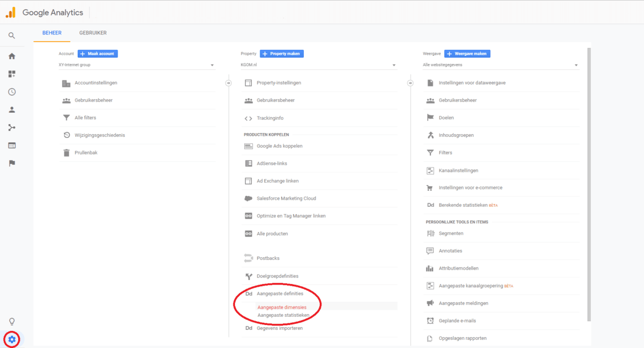Go to Home icon in sidebar

coord(12,56)
